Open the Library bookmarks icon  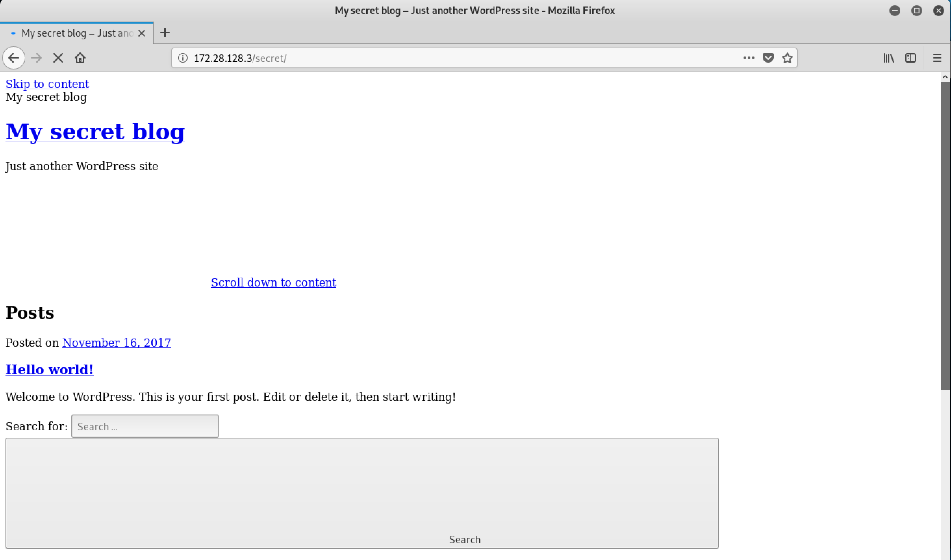(889, 58)
